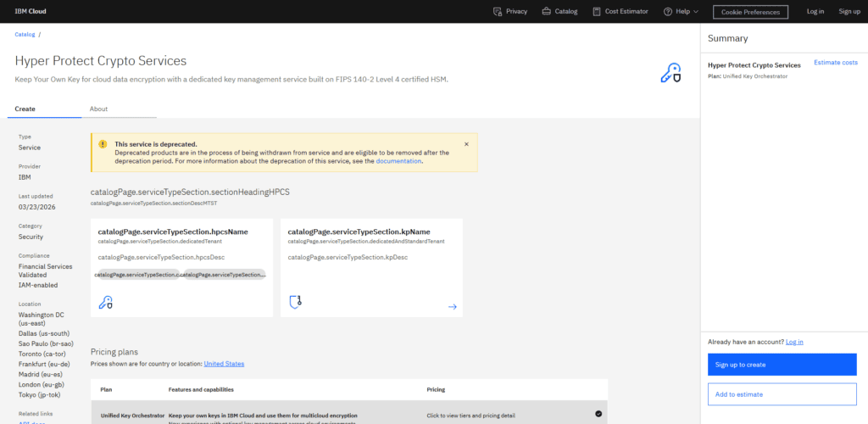Image resolution: width=868 pixels, height=424 pixels.
Task: Click the shield key icon in kpName card
Action: coord(296,302)
